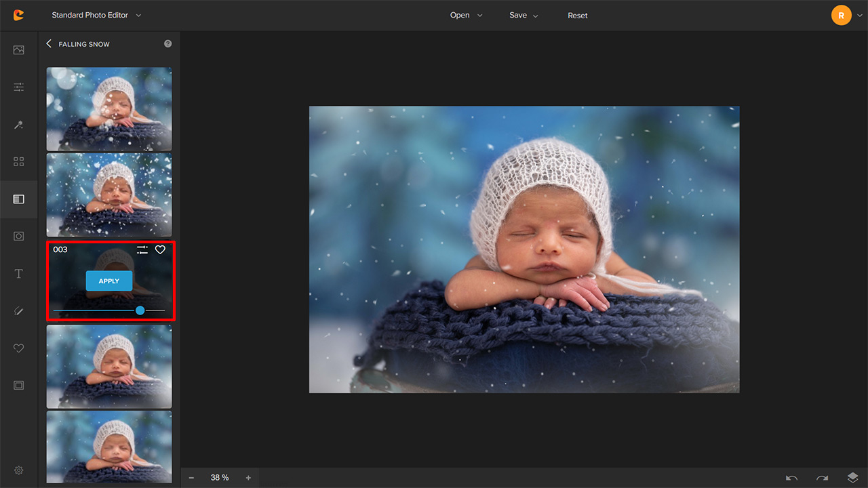Favorite the 003 snow overlay with heart toggle
Viewport: 868px width, 488px height.
(x=160, y=249)
